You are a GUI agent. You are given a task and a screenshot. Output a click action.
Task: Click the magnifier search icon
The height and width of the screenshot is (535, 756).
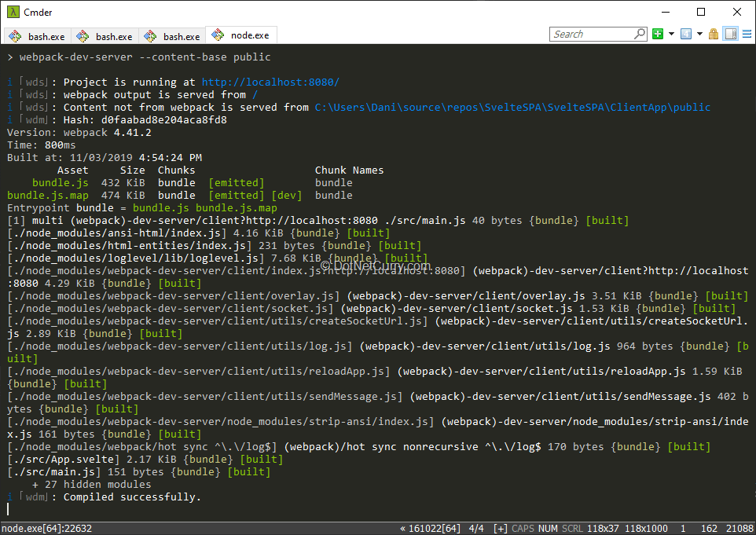pyautogui.click(x=640, y=34)
